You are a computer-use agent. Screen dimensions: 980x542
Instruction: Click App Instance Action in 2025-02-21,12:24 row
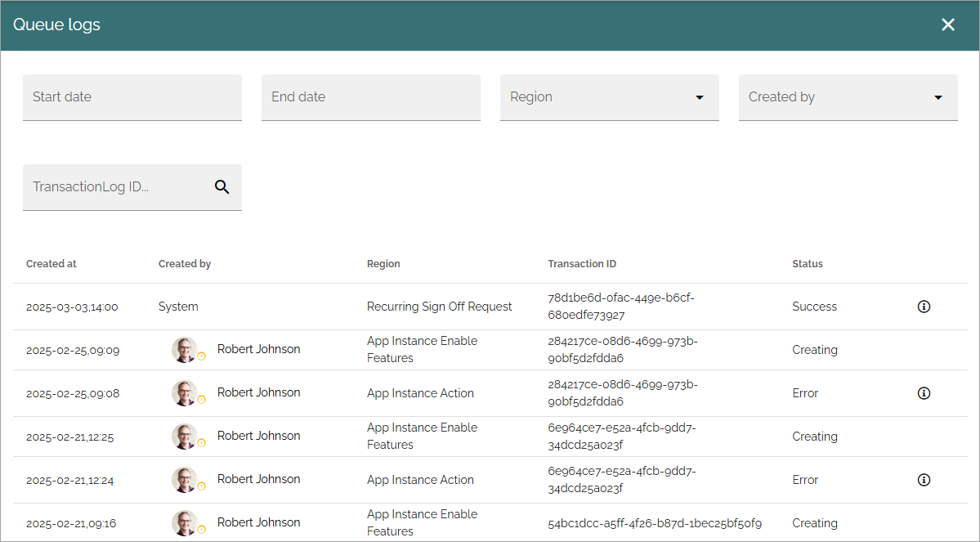coord(420,480)
